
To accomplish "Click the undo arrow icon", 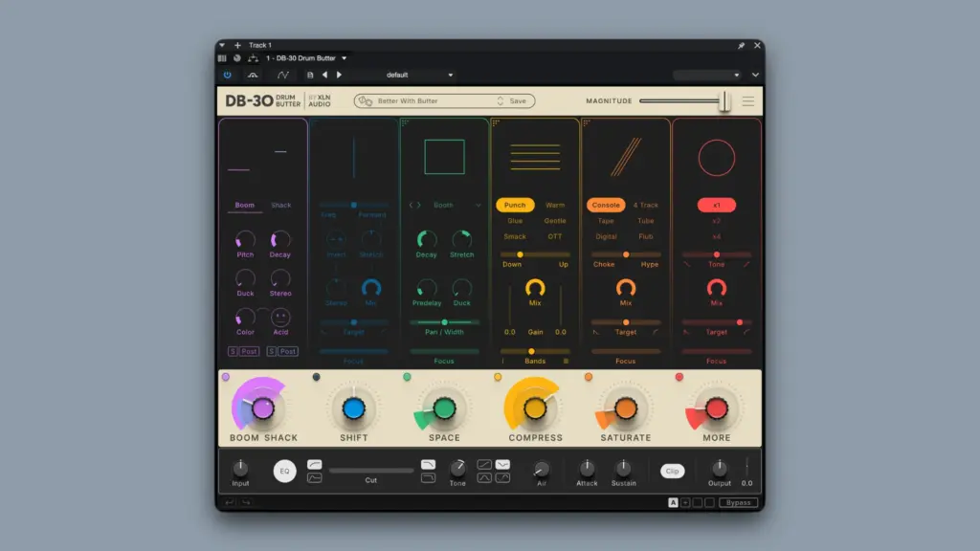I will point(230,501).
